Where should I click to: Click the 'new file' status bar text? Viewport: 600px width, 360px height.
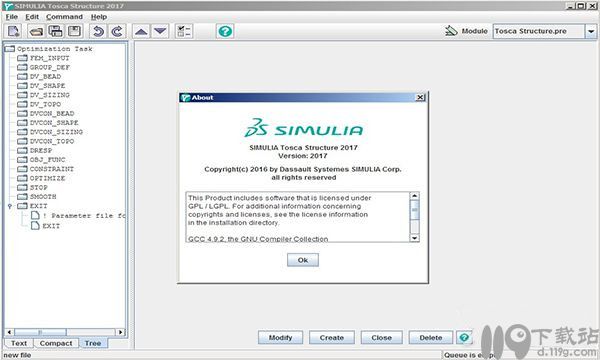click(x=17, y=355)
